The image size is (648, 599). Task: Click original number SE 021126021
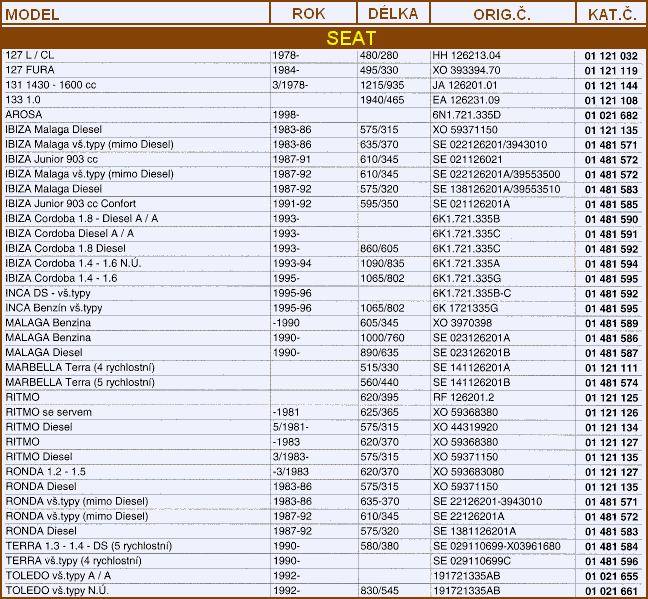tap(467, 160)
